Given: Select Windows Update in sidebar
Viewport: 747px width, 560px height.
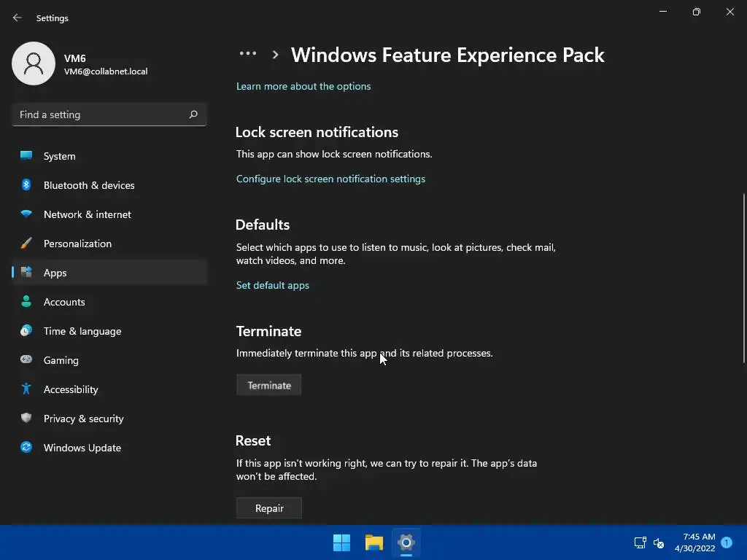Looking at the screenshot, I should coord(109,448).
